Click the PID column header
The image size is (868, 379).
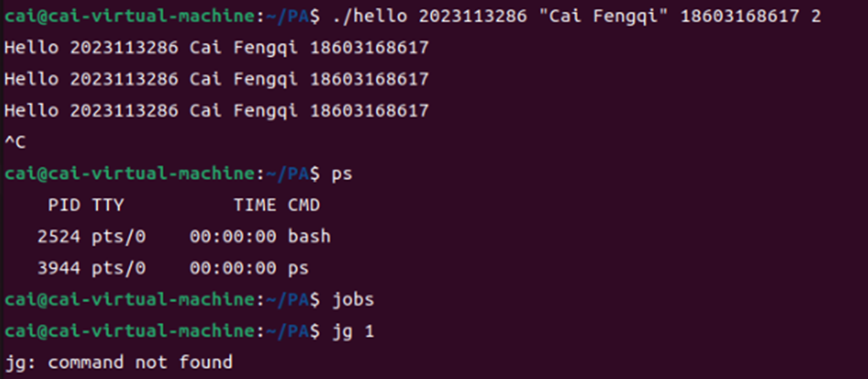coord(62,206)
